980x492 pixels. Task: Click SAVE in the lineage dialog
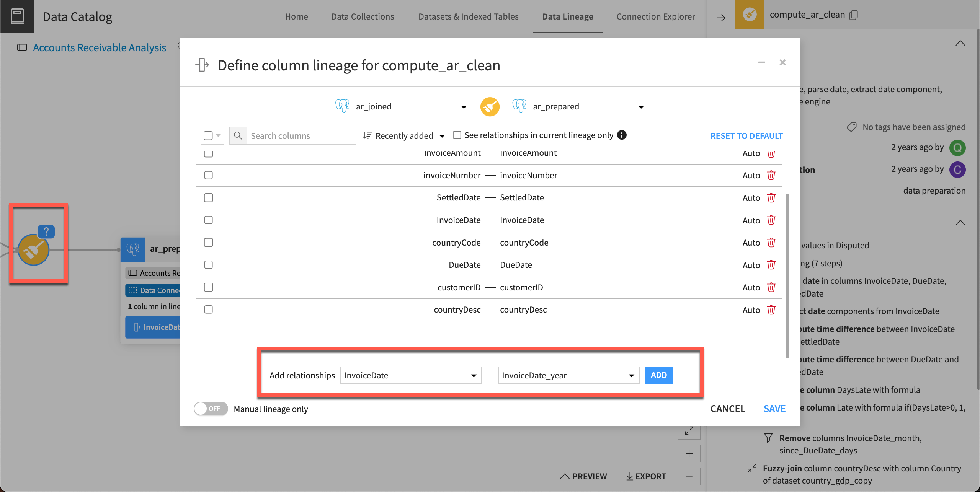coord(774,409)
